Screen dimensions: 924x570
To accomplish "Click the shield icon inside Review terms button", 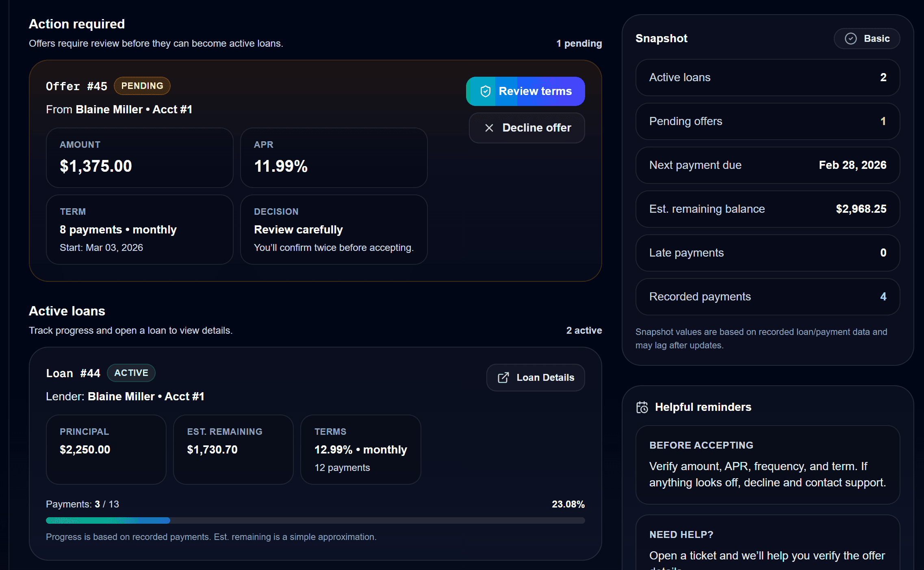I will pos(486,91).
